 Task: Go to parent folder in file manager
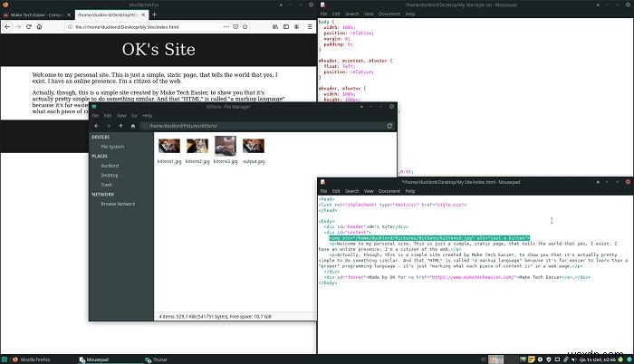point(120,126)
